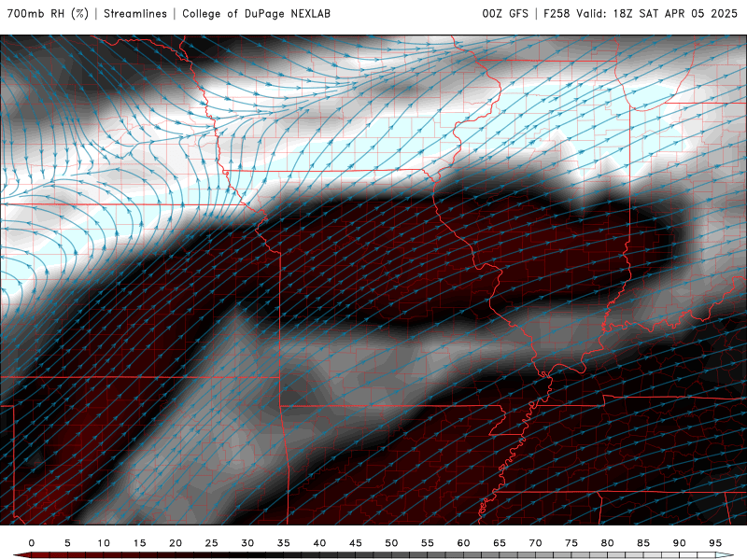Screen dimensions: 747x560
Task: Click 'College of DuPage NEXLAB' text
Action: [256, 14]
